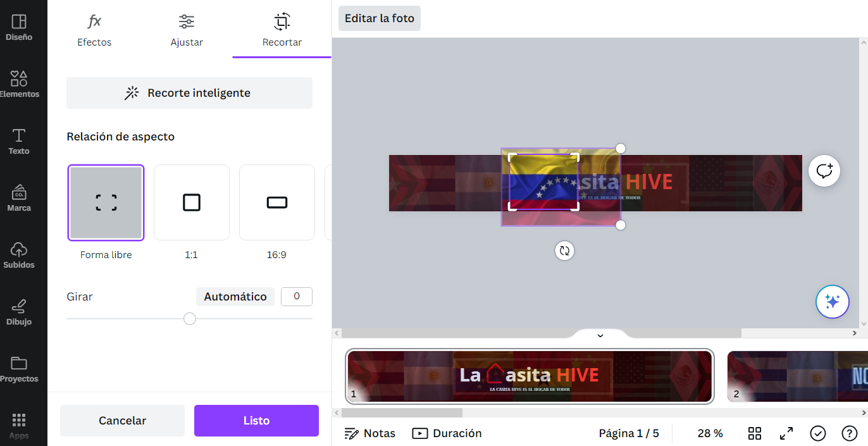Choose the 1:1 aspect ratio
Screen dimensions: 868x446
pyautogui.click(x=191, y=202)
